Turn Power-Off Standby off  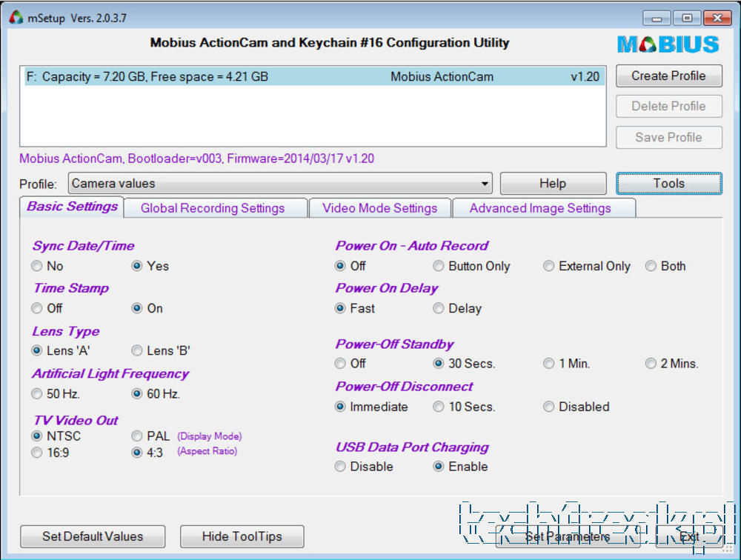point(340,364)
